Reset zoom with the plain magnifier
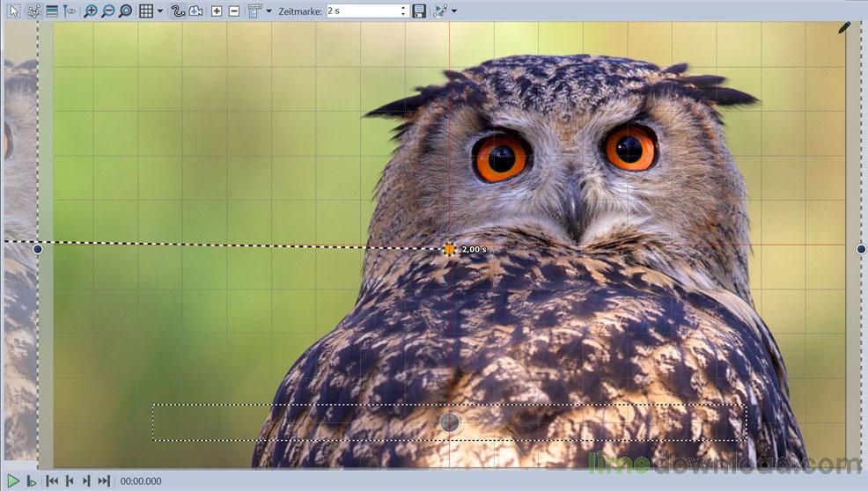868x491 pixels. tap(126, 11)
